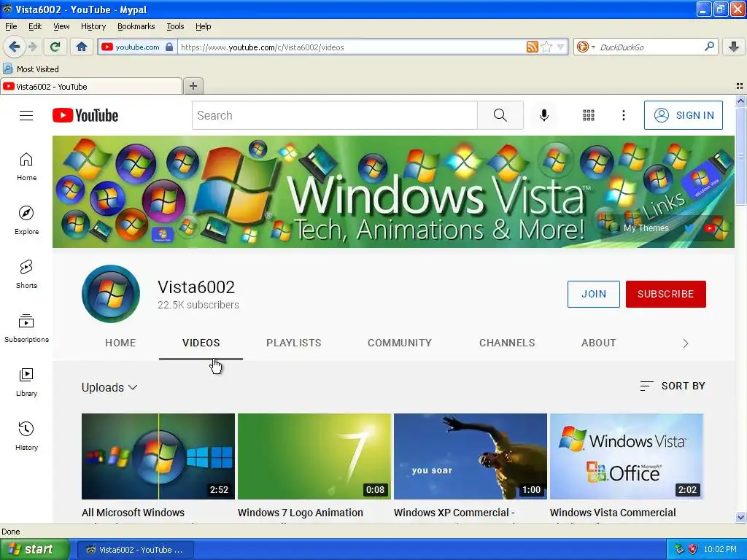Click the browser URL address field
Image resolution: width=747 pixels, height=560 pixels.
tap(352, 47)
